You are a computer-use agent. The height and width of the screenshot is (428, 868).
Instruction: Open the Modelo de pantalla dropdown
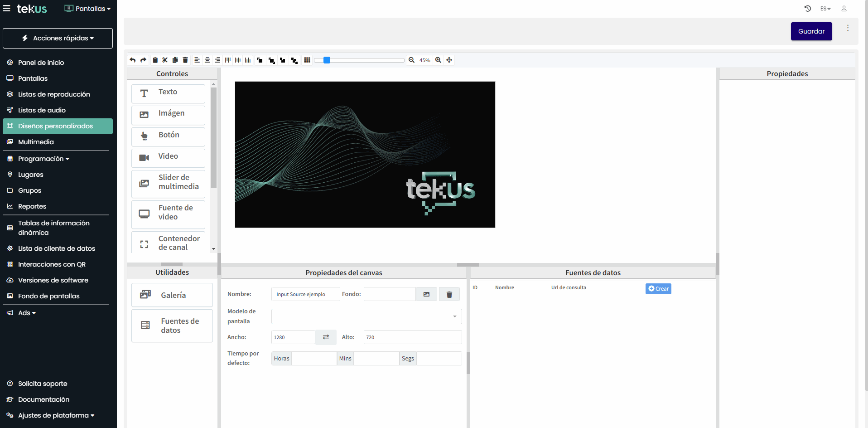[x=366, y=316]
